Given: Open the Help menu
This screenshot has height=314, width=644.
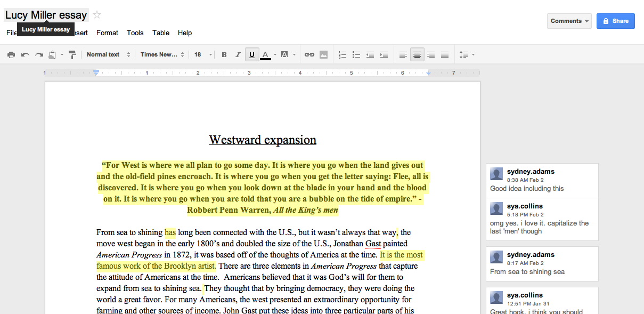Looking at the screenshot, I should click(185, 33).
